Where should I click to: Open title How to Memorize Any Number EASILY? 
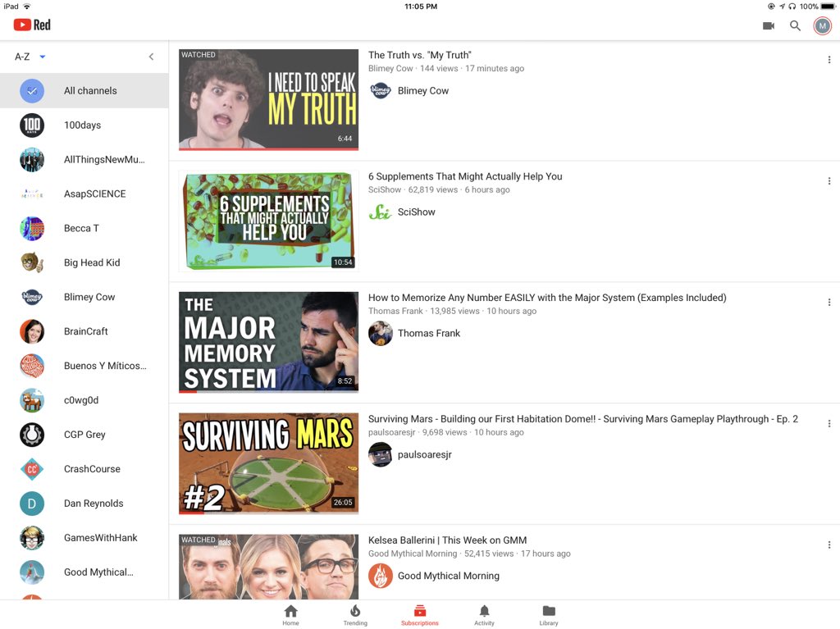pos(547,298)
